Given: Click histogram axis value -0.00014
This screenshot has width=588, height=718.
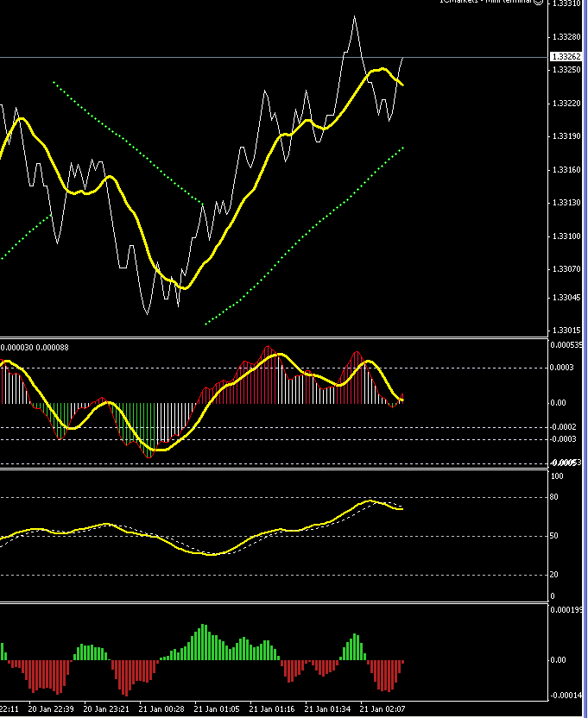Looking at the screenshot, I should [566, 696].
